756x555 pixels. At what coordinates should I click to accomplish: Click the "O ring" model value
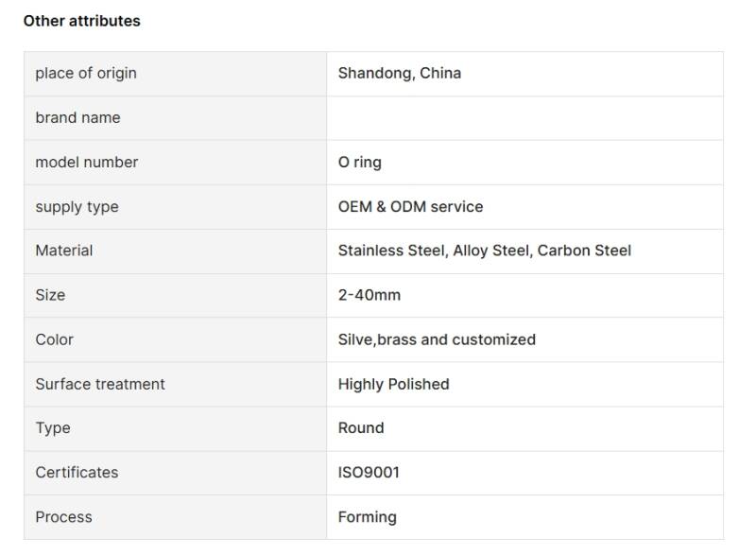[360, 163]
